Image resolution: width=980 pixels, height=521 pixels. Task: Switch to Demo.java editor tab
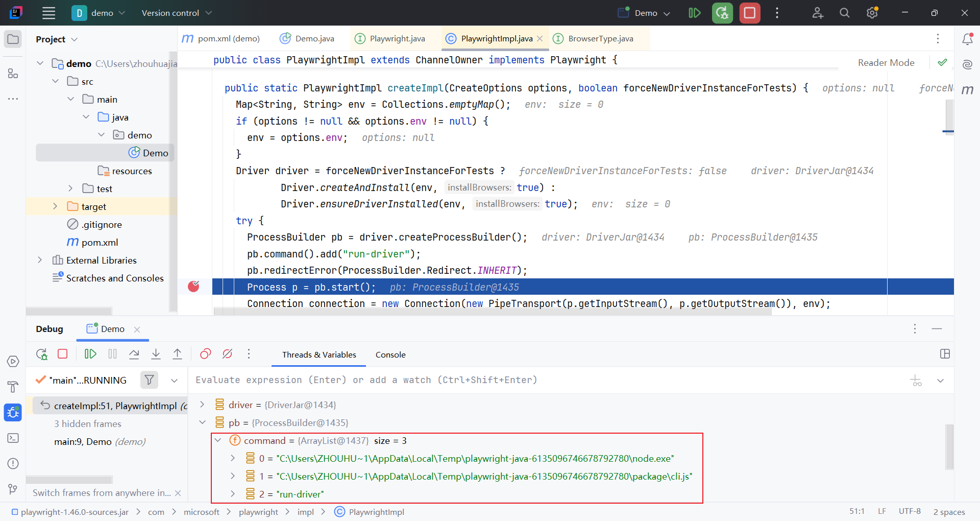(307, 38)
